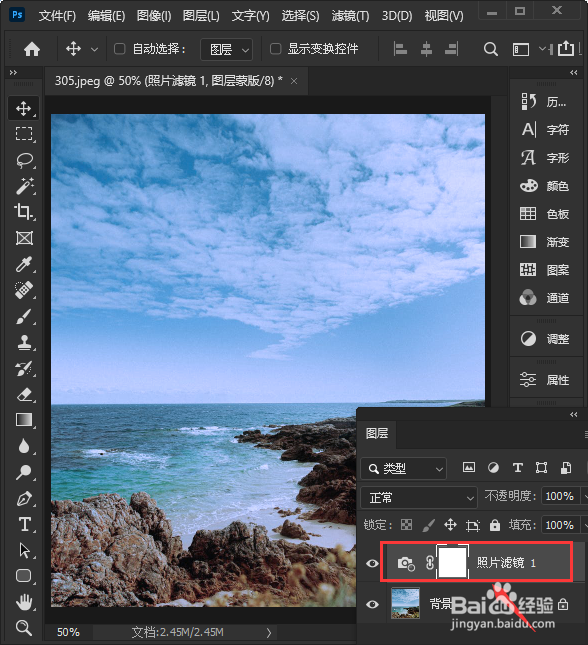This screenshot has width=588, height=645.
Task: Toggle prevent artboard auto-nesting lock icon
Action: pos(473,525)
